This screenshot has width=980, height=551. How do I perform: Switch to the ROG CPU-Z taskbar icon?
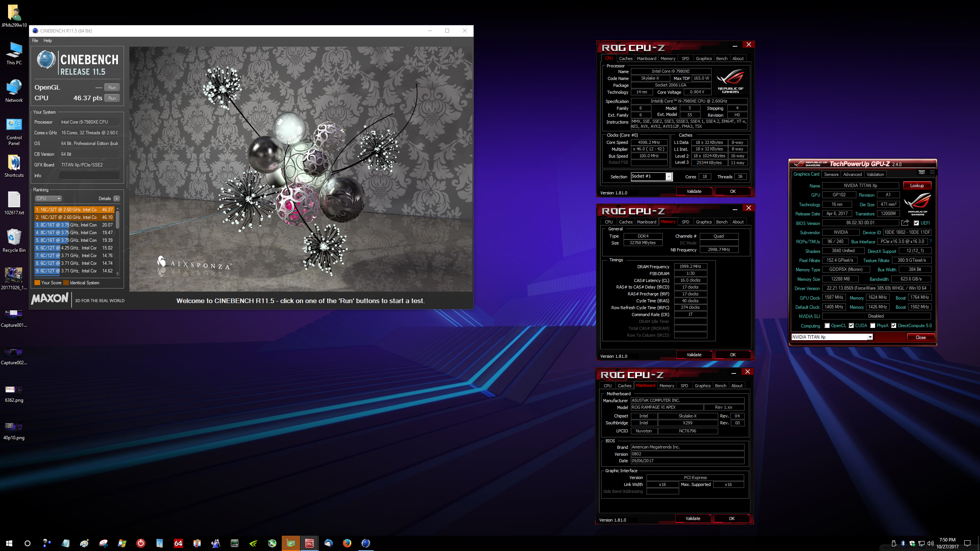pyautogui.click(x=310, y=543)
